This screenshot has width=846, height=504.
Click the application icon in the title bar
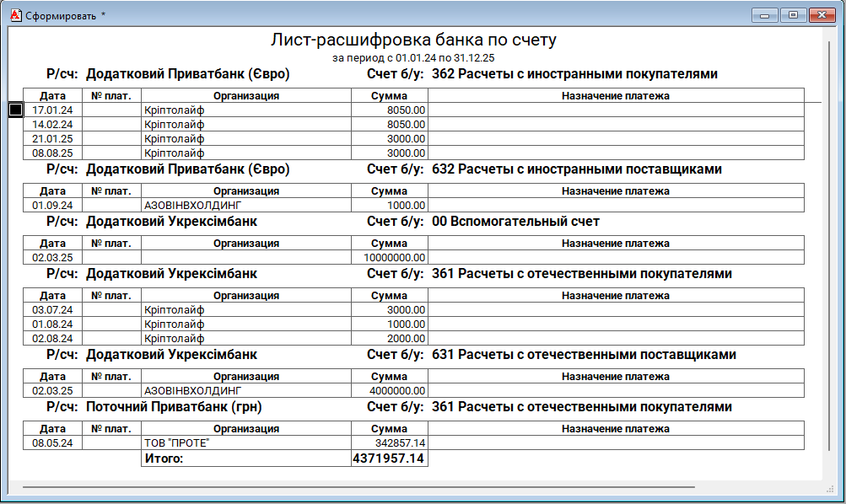14,14
